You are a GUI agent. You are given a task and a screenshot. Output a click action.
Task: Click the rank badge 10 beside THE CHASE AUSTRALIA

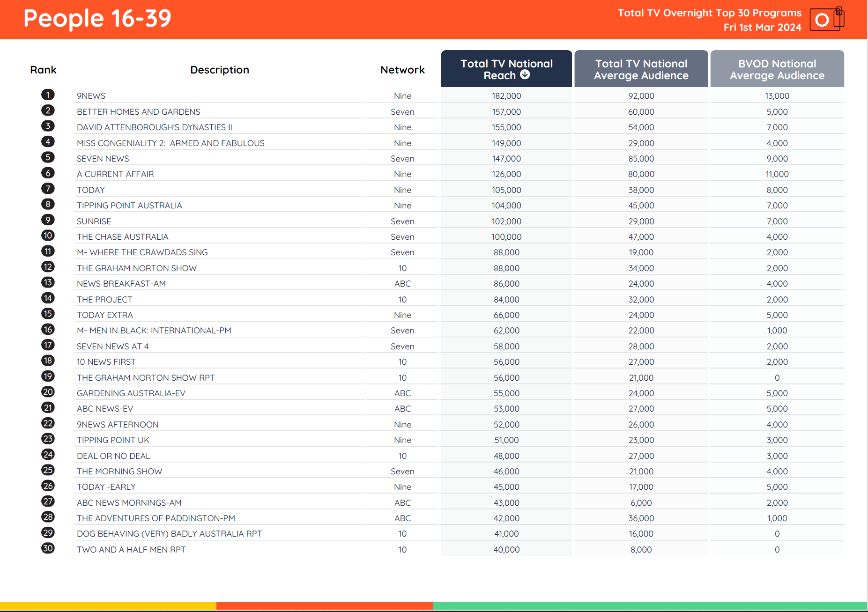pos(48,236)
